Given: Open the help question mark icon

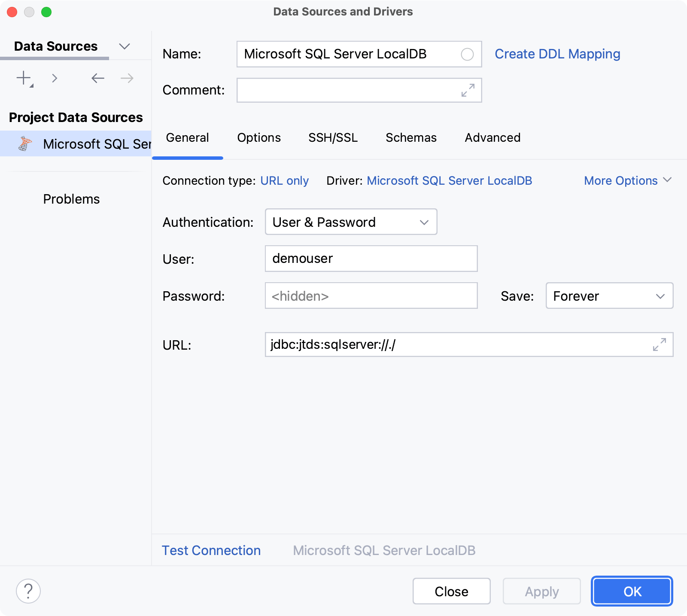Looking at the screenshot, I should 28,591.
